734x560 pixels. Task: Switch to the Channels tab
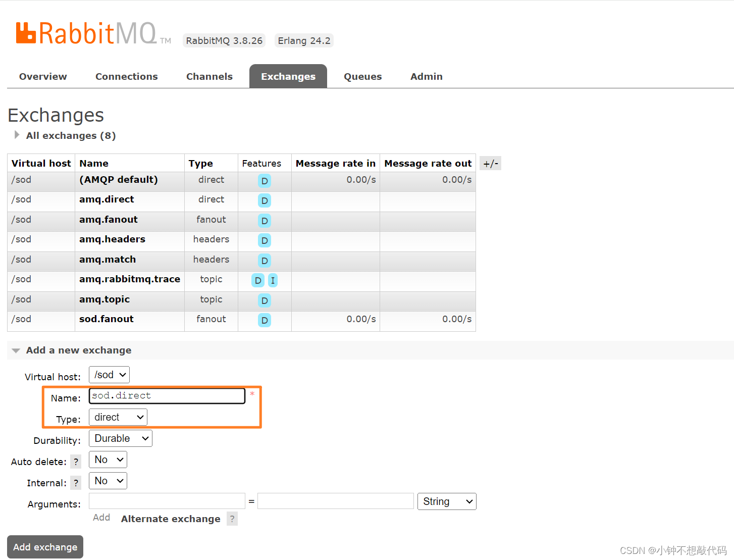coord(209,76)
